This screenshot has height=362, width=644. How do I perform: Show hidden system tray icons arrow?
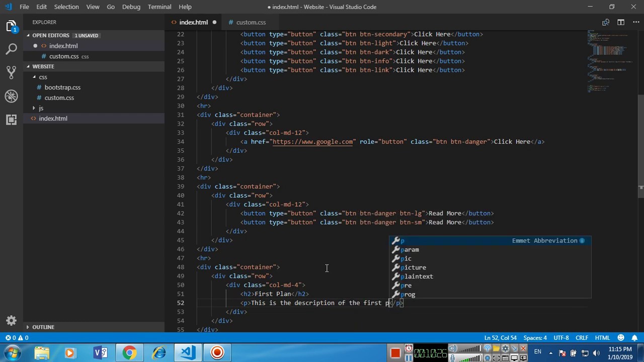tap(551, 353)
